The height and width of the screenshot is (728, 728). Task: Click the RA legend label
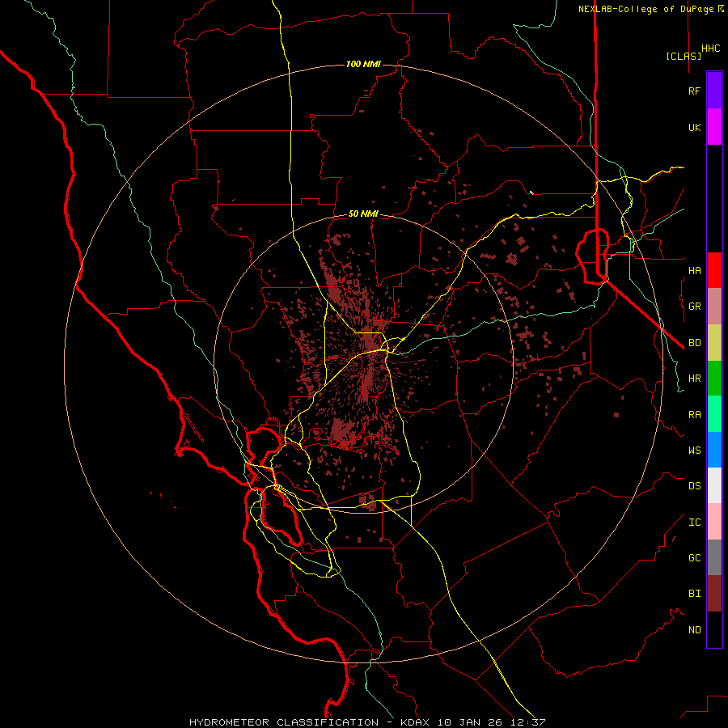pyautogui.click(x=694, y=415)
